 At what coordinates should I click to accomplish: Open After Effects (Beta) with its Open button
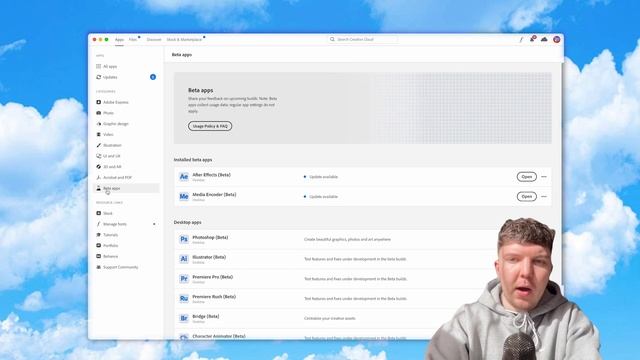(527, 177)
